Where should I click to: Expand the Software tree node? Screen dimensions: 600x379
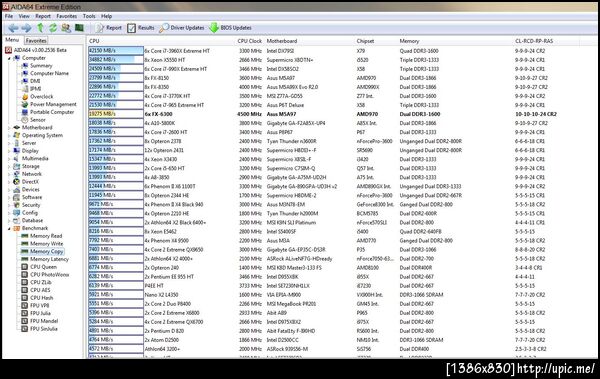click(x=9, y=197)
